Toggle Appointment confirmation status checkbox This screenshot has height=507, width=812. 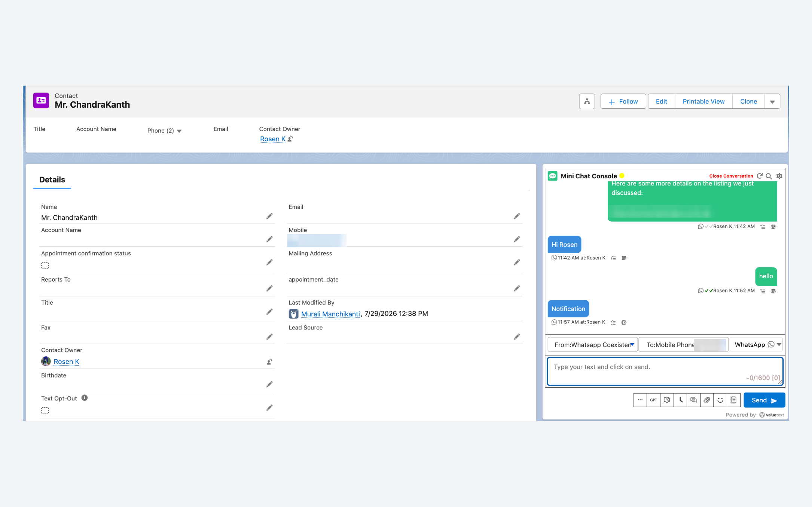(x=45, y=265)
